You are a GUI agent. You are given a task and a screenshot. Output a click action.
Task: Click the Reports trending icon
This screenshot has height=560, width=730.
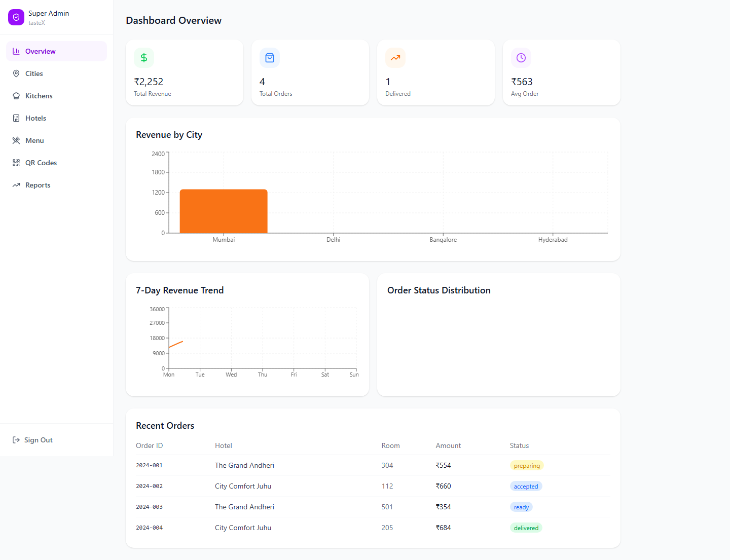[16, 185]
